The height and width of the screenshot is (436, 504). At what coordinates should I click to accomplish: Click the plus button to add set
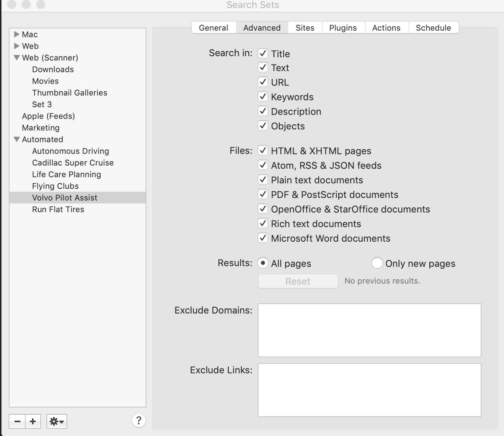(x=33, y=421)
